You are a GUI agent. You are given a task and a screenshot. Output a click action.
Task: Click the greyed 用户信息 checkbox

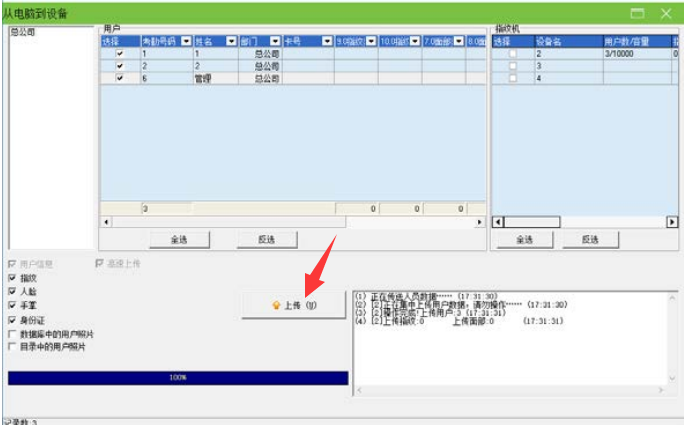[12, 264]
